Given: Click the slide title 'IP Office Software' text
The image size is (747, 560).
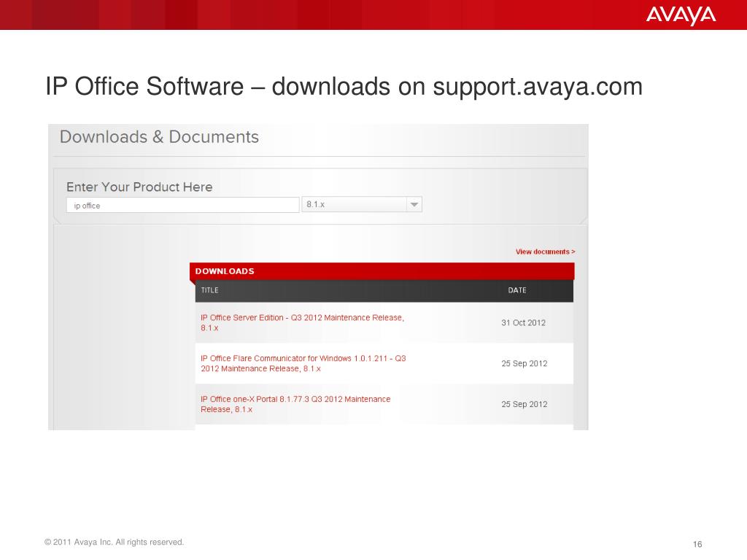Looking at the screenshot, I should pos(144,86).
